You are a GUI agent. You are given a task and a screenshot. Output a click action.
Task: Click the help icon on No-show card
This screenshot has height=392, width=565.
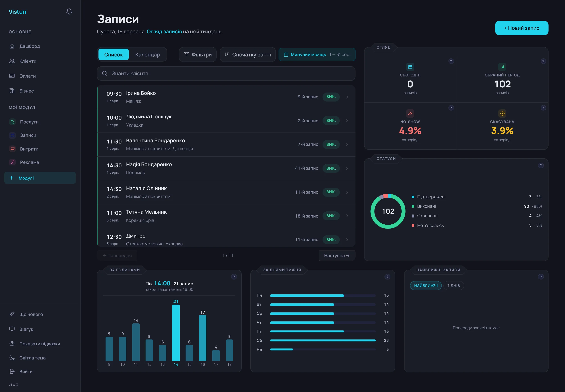point(451,108)
